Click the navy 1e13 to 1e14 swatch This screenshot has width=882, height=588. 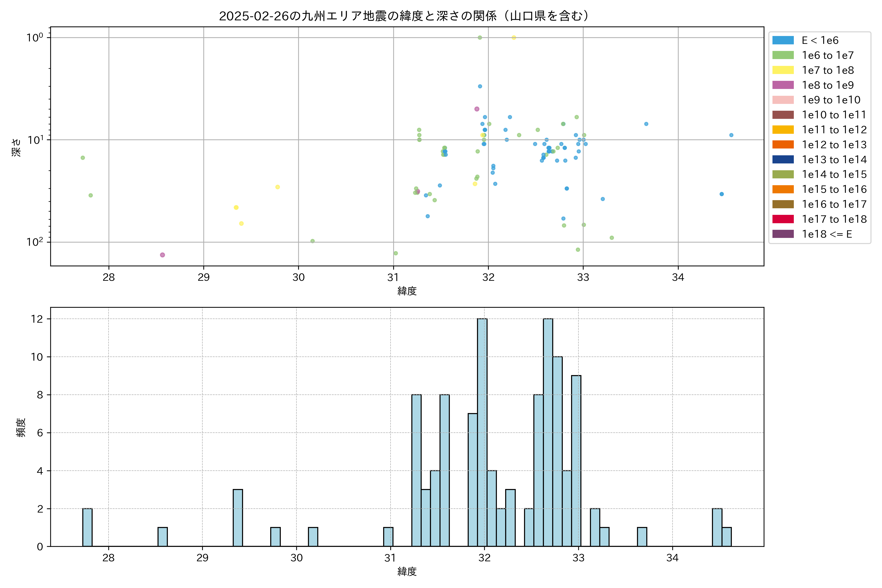(783, 160)
